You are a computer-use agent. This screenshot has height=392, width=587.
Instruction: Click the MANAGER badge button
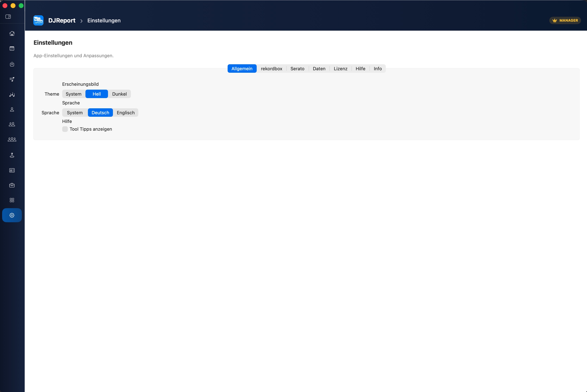point(565,20)
